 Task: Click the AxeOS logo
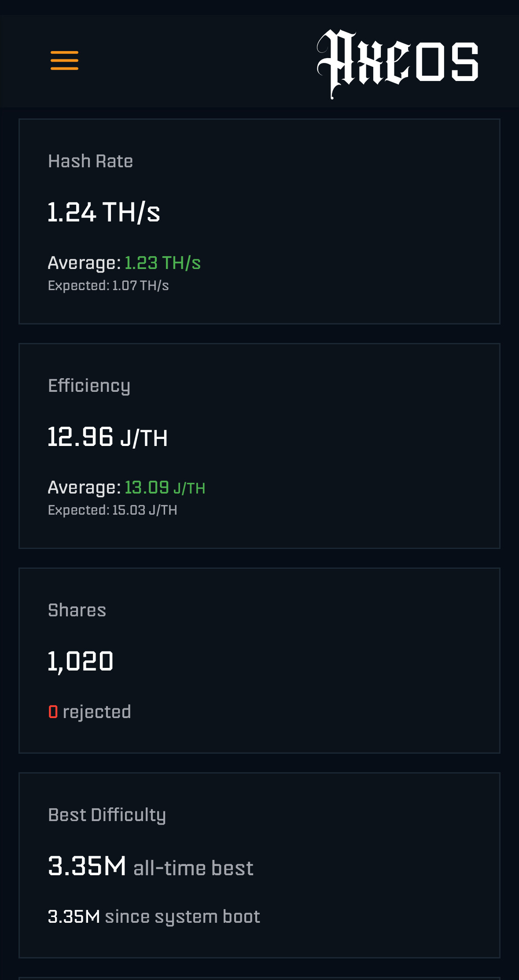point(398,64)
